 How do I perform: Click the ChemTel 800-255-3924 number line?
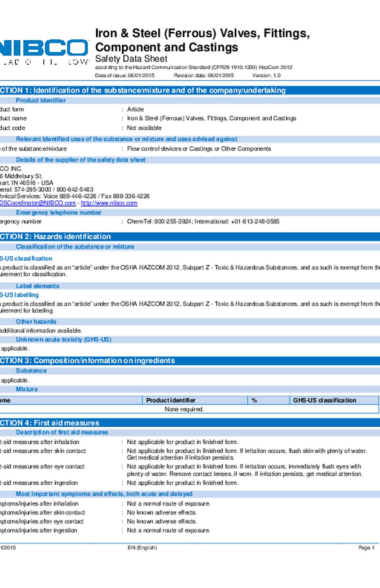[203, 222]
